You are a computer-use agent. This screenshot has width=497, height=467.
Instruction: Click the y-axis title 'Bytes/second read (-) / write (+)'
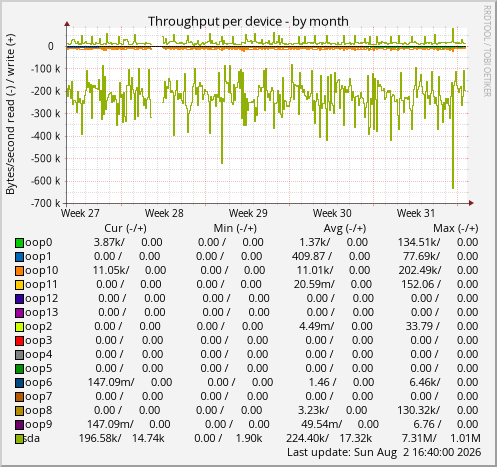coord(10,114)
